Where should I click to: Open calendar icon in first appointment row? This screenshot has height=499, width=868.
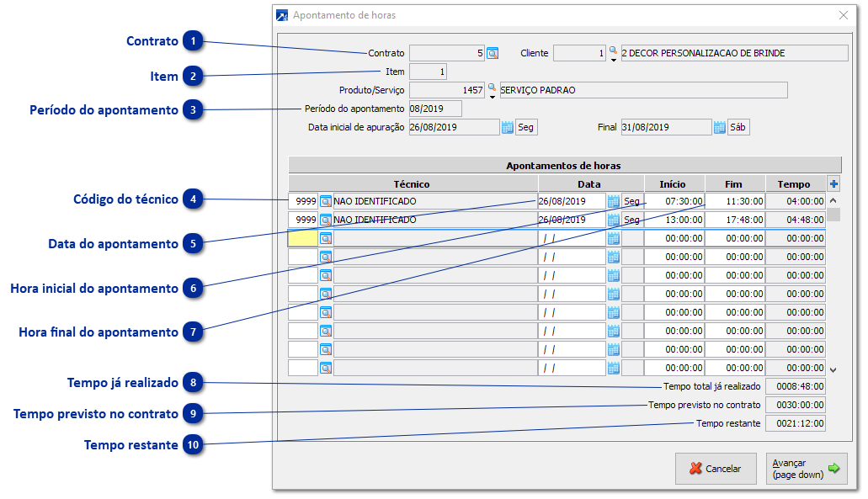tap(614, 201)
